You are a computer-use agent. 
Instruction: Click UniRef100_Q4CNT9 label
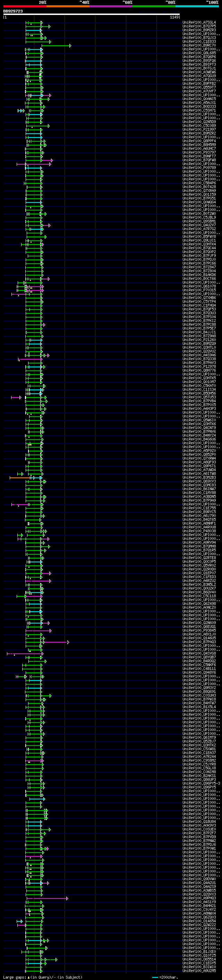pos(199,428)
